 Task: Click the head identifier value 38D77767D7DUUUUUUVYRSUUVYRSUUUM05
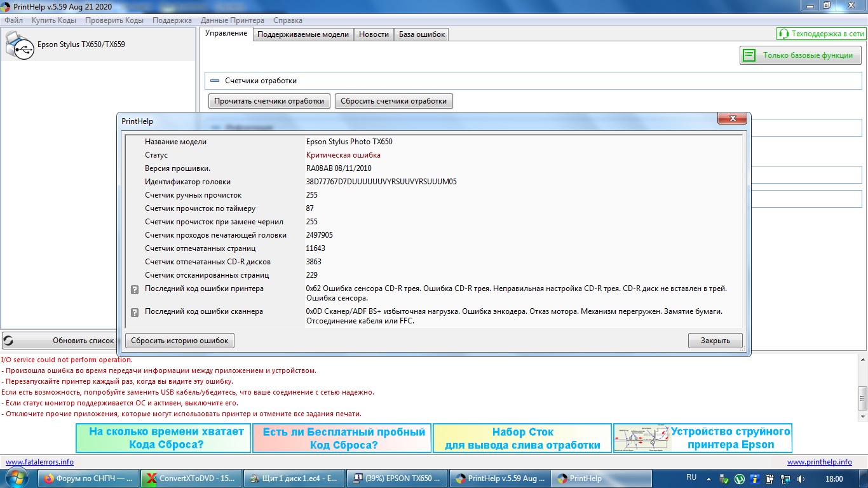[381, 182]
